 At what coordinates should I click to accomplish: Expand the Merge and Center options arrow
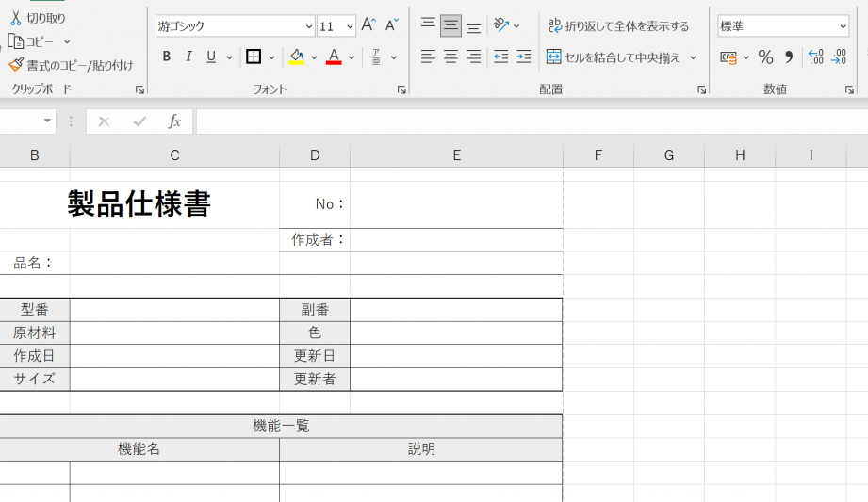693,57
